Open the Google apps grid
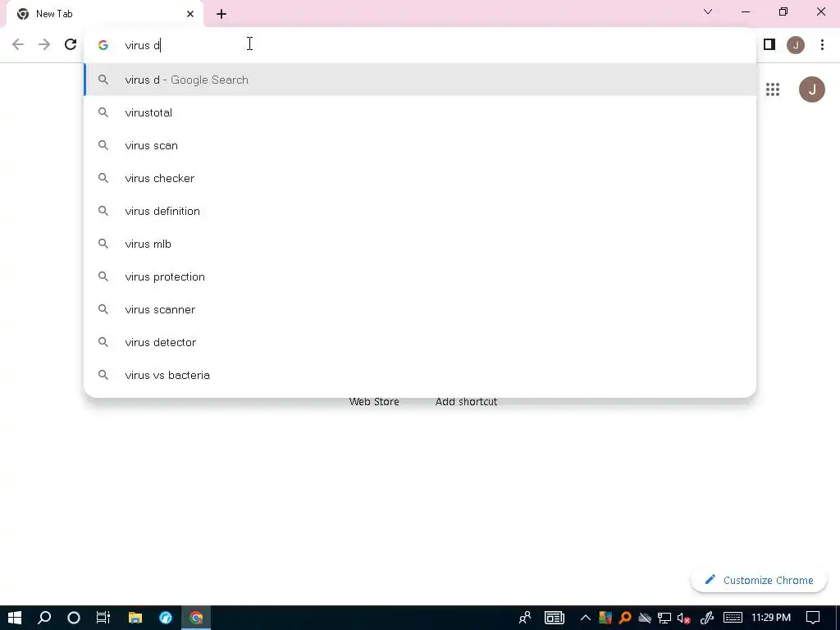The height and width of the screenshot is (630, 840). [x=773, y=89]
